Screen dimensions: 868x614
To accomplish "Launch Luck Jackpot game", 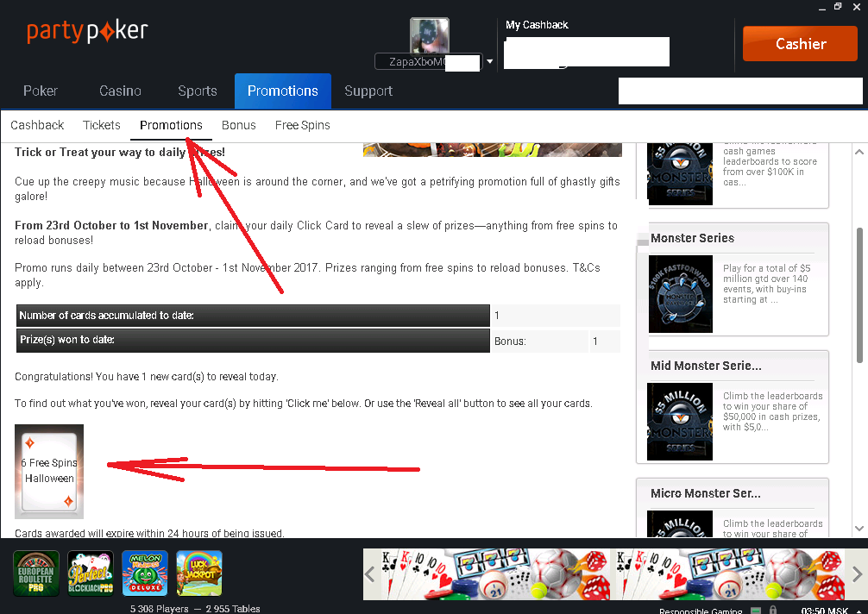I will point(198,573).
